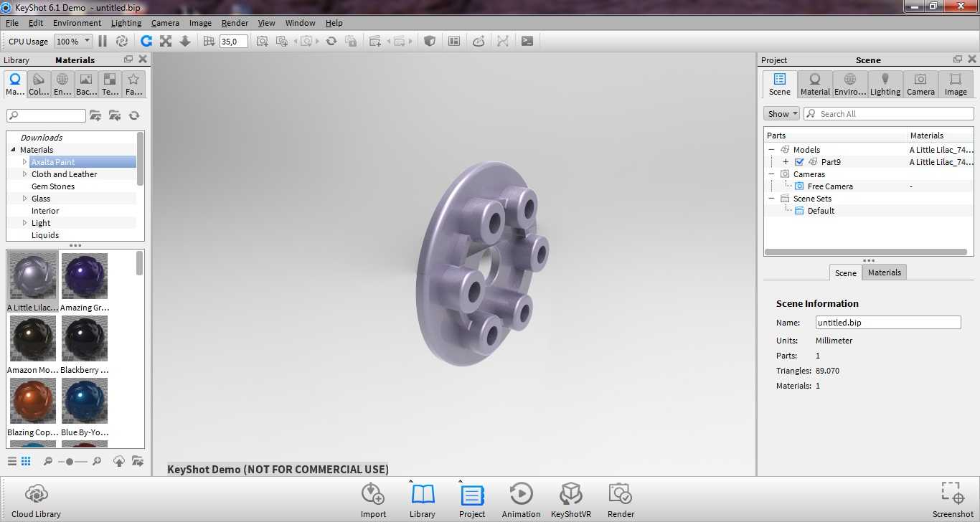Click the scripting console icon
The image size is (980, 522).
click(527, 41)
